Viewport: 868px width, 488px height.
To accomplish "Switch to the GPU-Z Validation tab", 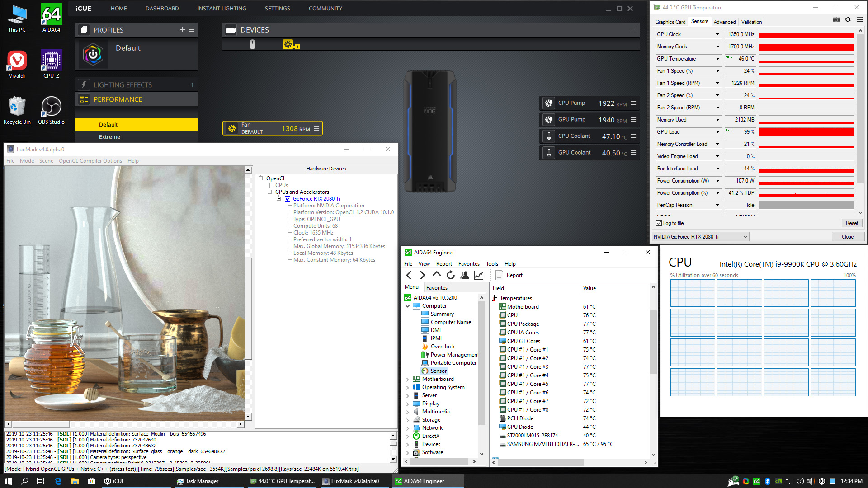I will [751, 22].
